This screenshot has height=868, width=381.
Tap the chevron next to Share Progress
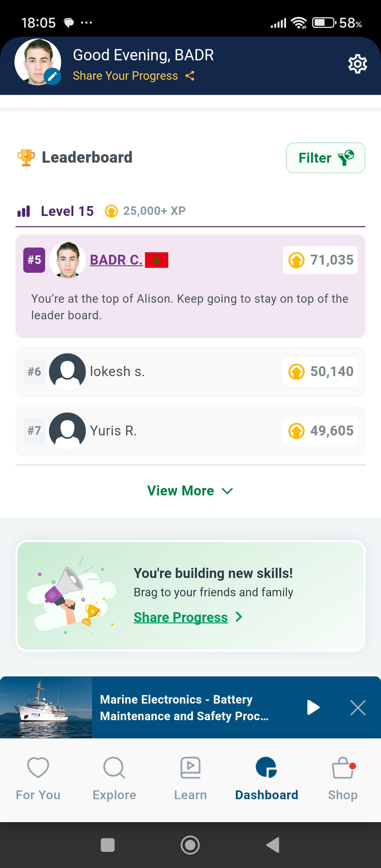click(x=239, y=617)
